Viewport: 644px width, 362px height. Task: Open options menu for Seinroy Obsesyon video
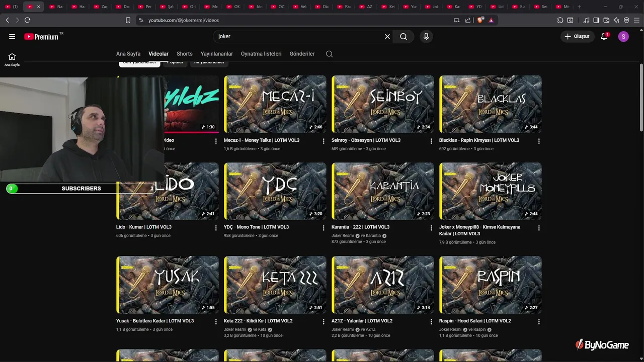click(x=431, y=141)
